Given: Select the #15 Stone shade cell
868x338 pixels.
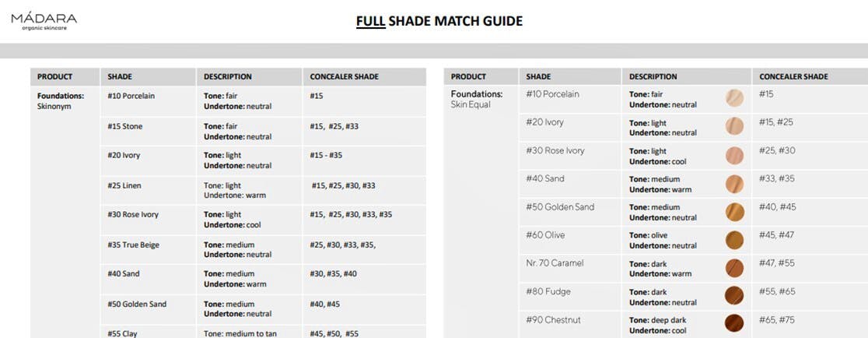Looking at the screenshot, I should click(x=125, y=126).
